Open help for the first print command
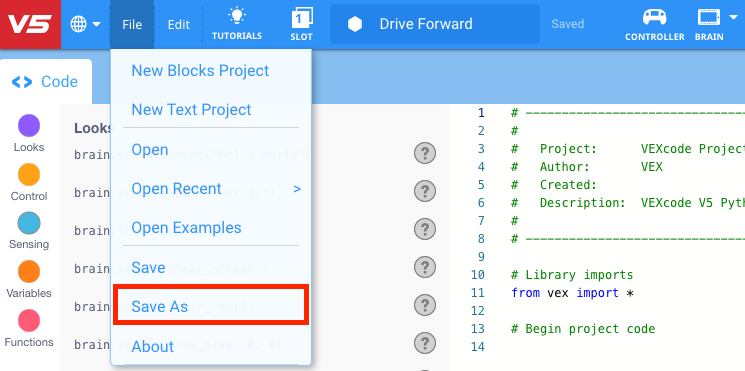745x371 pixels. click(x=425, y=153)
